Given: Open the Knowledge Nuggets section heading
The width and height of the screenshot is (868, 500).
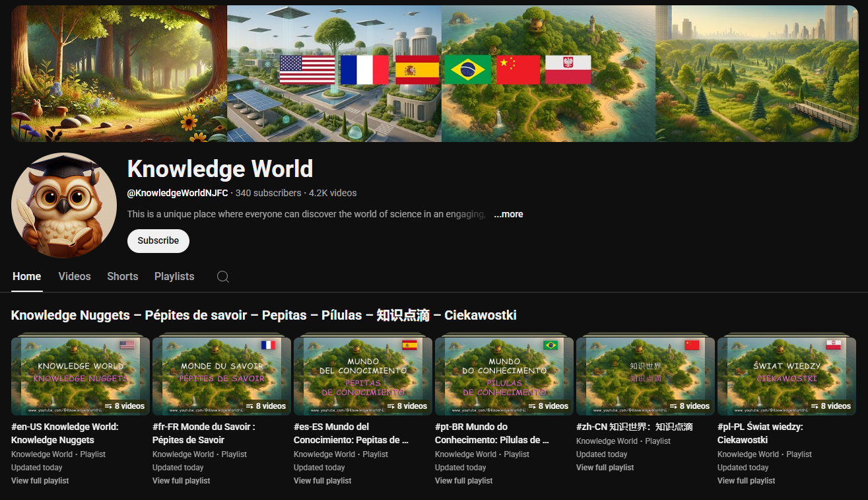Looking at the screenshot, I should 263,316.
